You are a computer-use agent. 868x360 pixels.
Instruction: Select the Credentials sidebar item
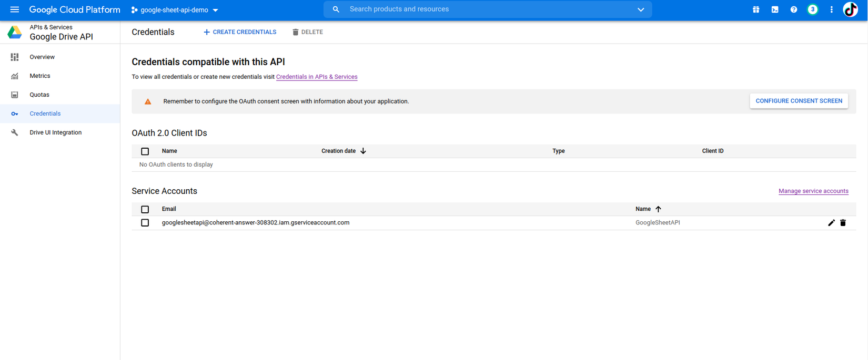point(60,114)
